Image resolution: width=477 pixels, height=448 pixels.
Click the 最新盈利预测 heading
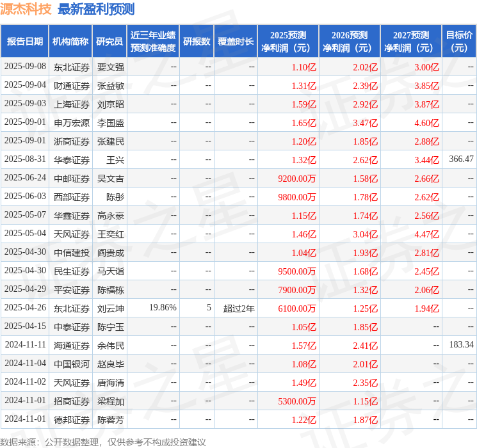96,9
